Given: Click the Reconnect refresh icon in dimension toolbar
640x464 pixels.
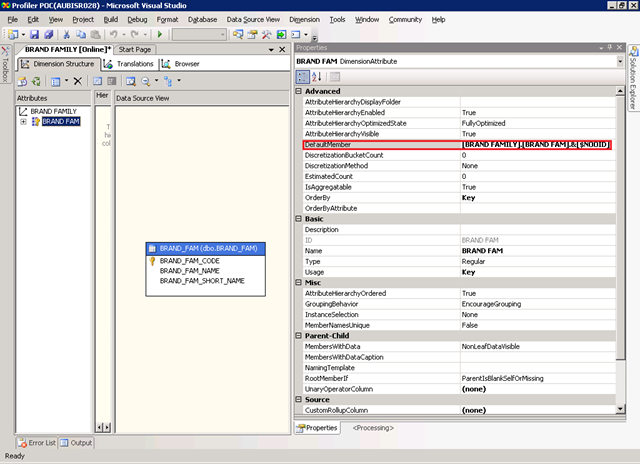Looking at the screenshot, I should pos(36,81).
